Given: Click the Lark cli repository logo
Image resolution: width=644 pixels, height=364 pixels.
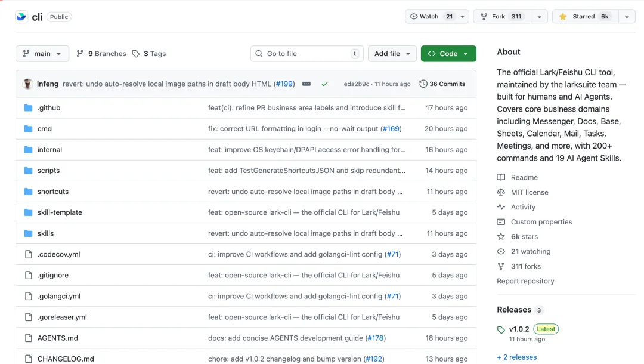Looking at the screenshot, I should point(21,17).
